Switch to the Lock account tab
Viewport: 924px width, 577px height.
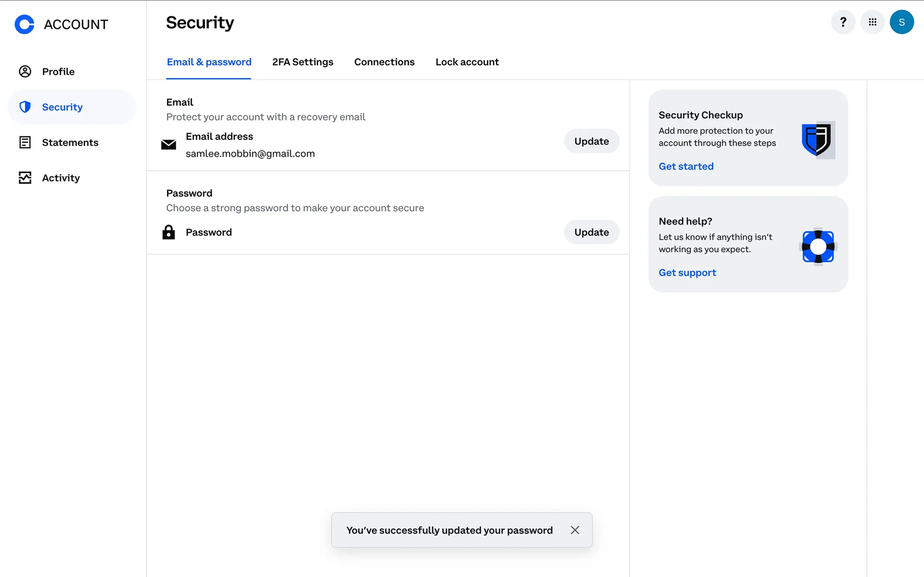pos(467,62)
